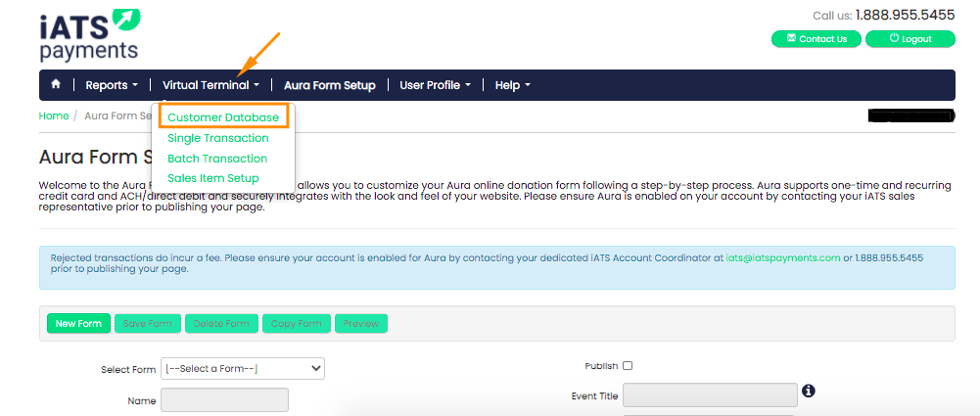Screen dimensions: 980x416
Task: Tick the Publish checkbox
Action: [x=628, y=366]
